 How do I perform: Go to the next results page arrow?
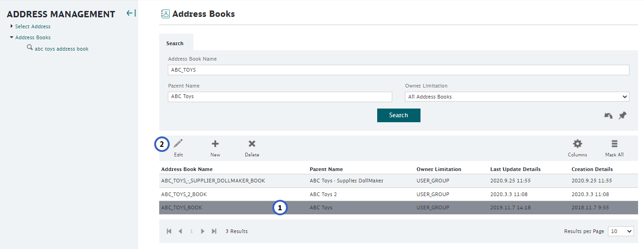tap(203, 231)
